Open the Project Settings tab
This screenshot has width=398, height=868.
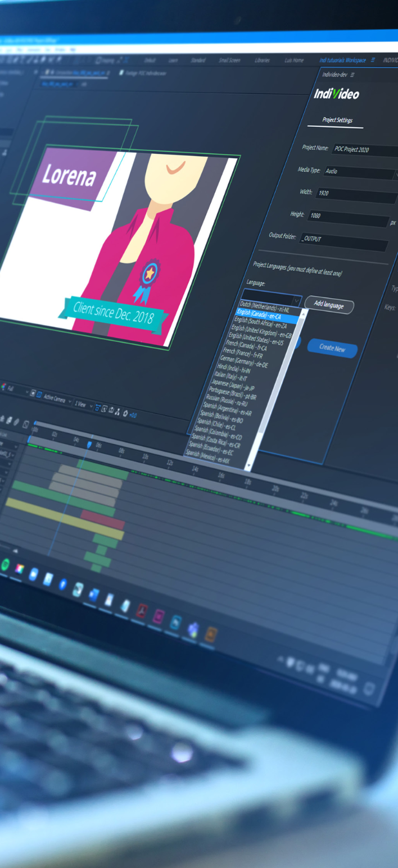[x=337, y=120]
